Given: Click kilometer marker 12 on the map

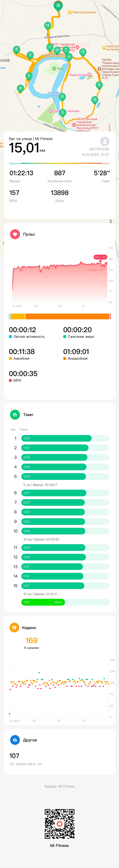Looking at the screenshot, I should pyautogui.click(x=94, y=100).
